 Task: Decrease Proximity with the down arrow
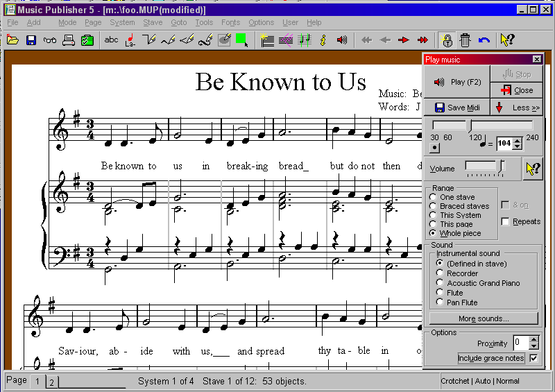pyautogui.click(x=533, y=347)
